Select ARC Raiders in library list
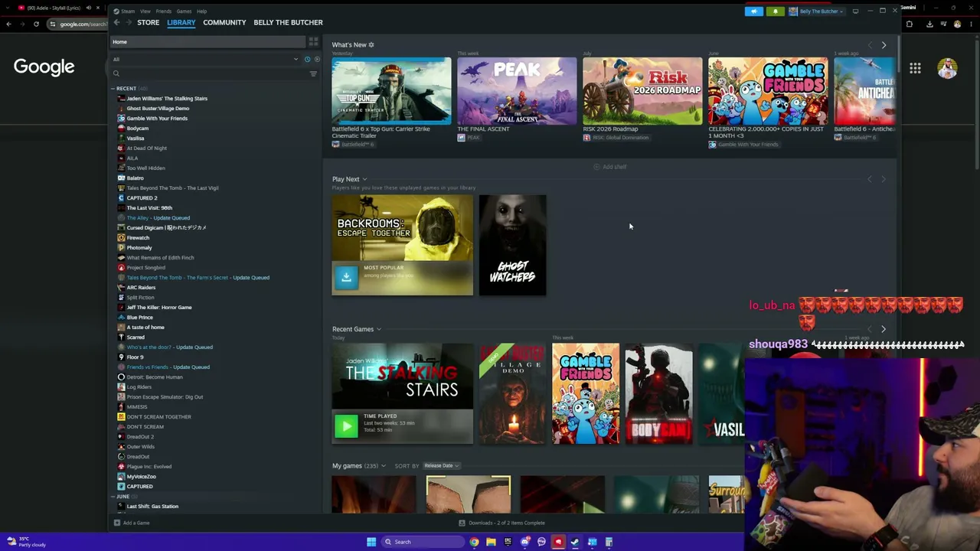 (141, 288)
